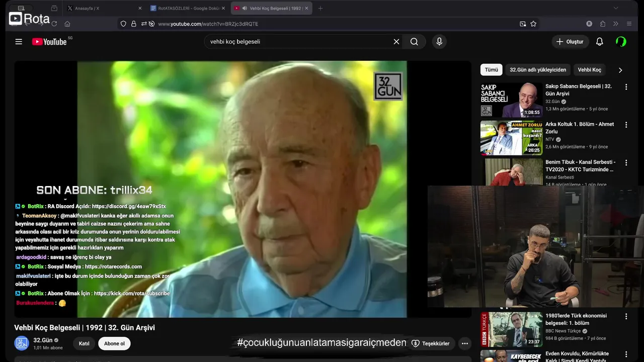644x362 pixels.
Task: Open the 32.Gün channel avatar below the video
Action: 21,343
